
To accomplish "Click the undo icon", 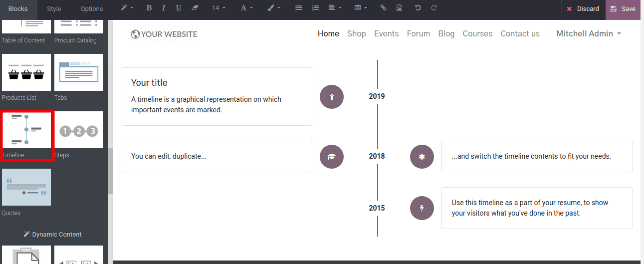I will click(418, 8).
